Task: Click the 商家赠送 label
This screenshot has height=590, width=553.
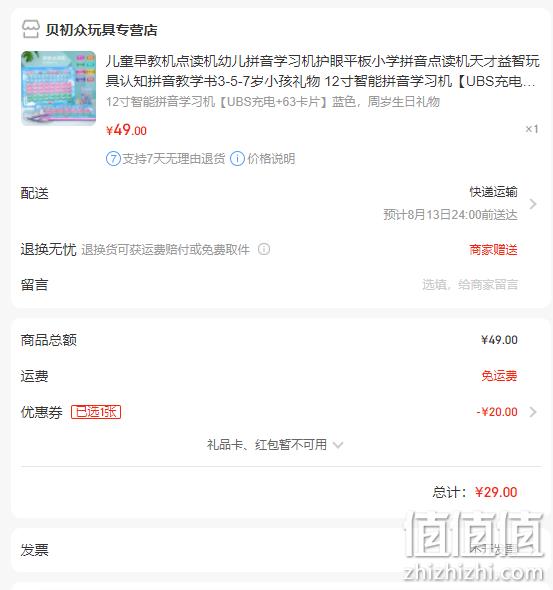Action: 493,249
